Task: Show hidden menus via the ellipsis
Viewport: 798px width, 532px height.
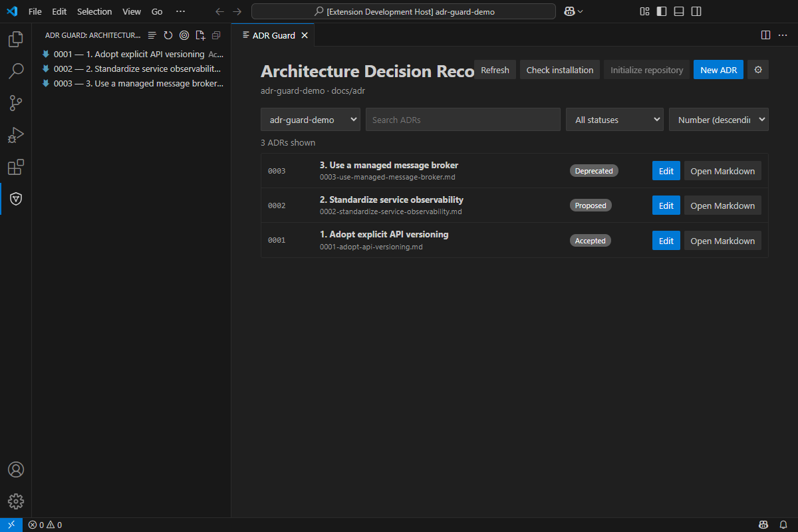Action: tap(180, 11)
